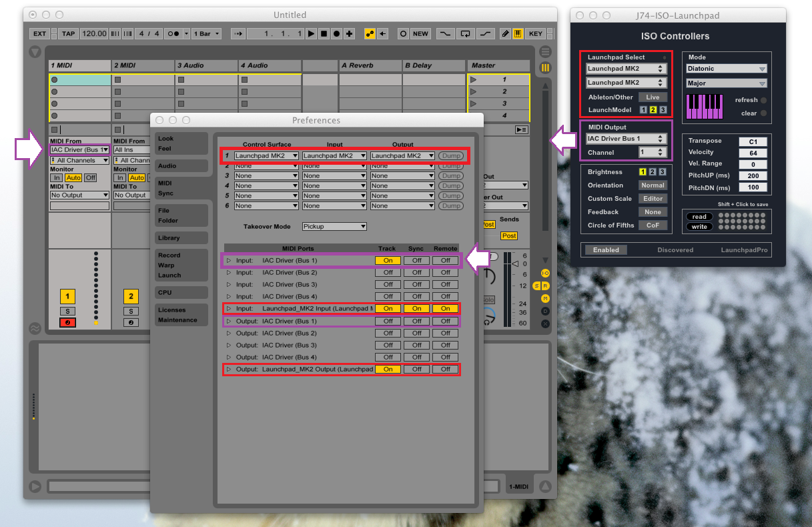The height and width of the screenshot is (527, 812).
Task: Switch to Arrangement View selector icon
Action: coord(545,52)
